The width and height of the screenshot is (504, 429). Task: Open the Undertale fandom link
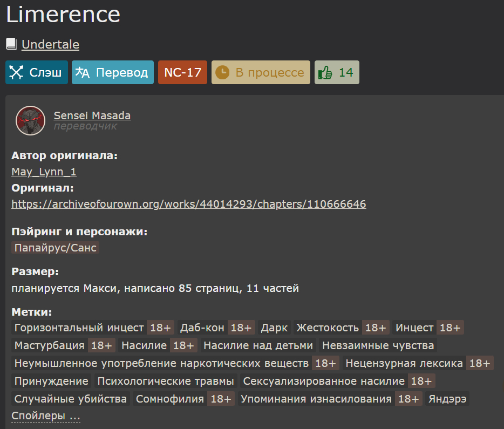[50, 44]
